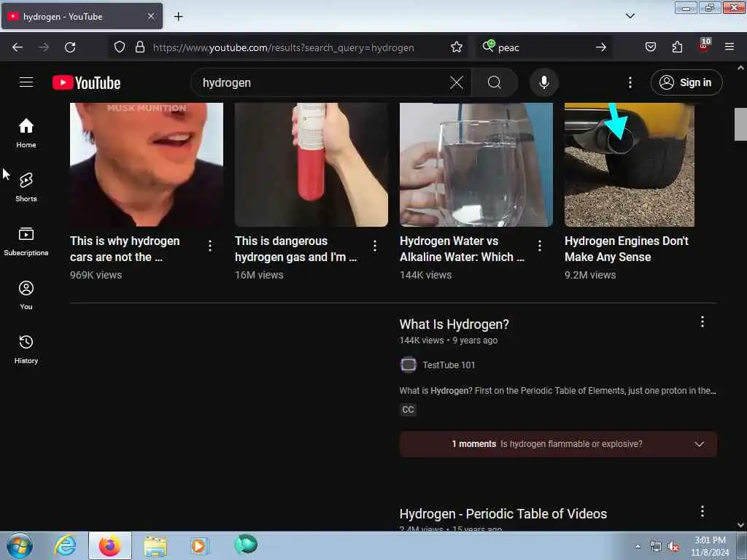Open options for 'hydrogen cars' short
Image resolution: width=747 pixels, height=560 pixels.
210,246
